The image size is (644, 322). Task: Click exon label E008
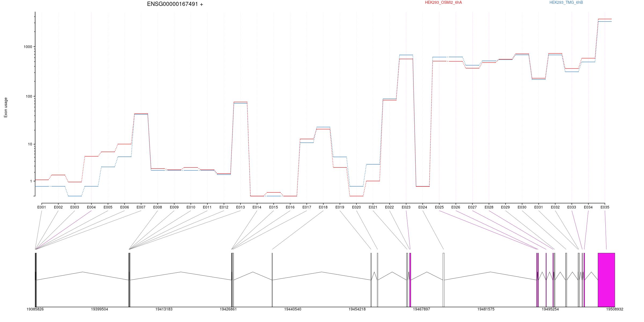[158, 207]
